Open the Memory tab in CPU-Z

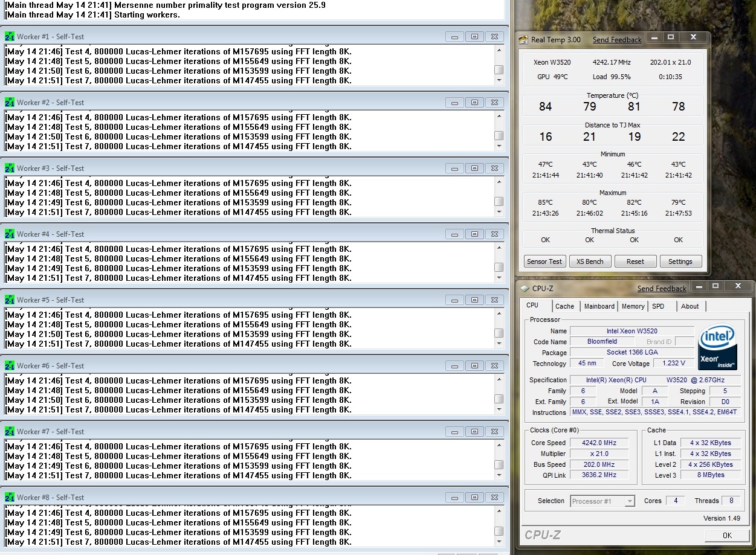click(x=633, y=306)
